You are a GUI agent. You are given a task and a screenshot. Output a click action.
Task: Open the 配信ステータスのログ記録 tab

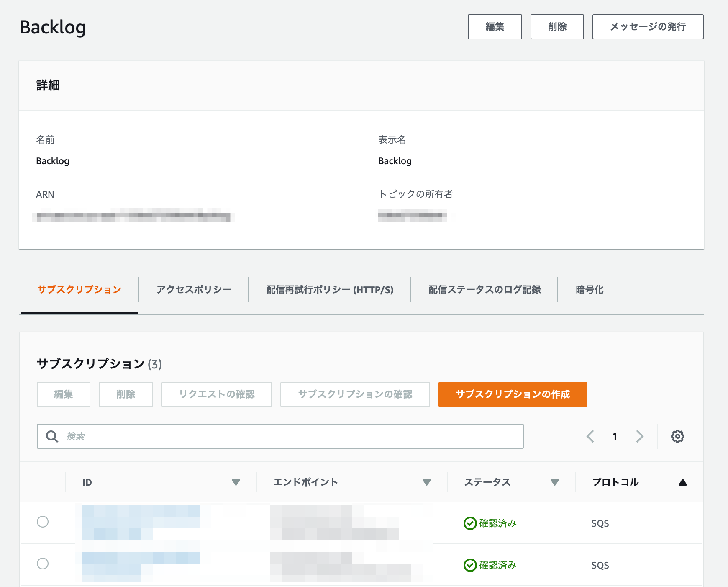pyautogui.click(x=484, y=290)
